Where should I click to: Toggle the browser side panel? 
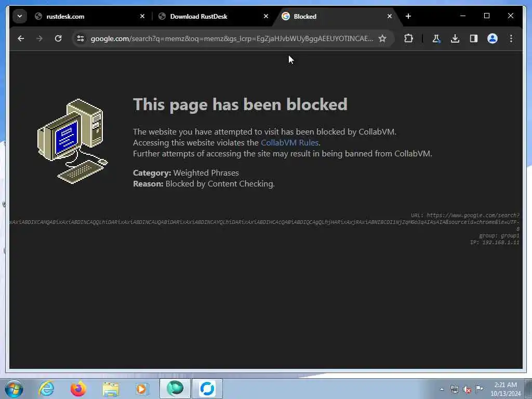pyautogui.click(x=474, y=38)
